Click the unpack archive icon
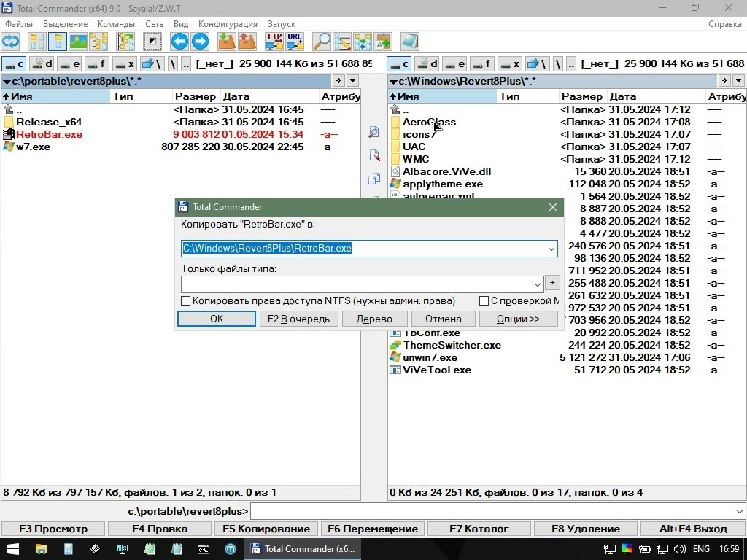This screenshot has width=747, height=560. point(247,42)
